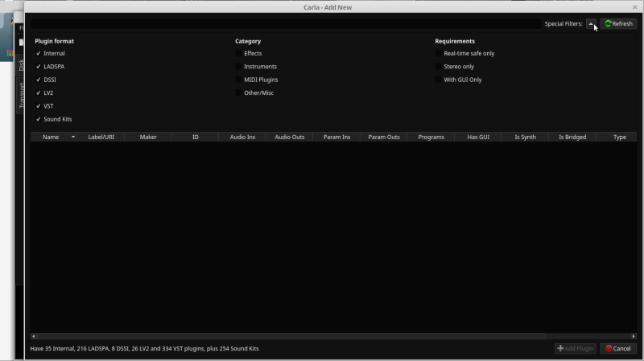Open the Transport tab in Carla main window
The image size is (644, 361).
pos(21,95)
